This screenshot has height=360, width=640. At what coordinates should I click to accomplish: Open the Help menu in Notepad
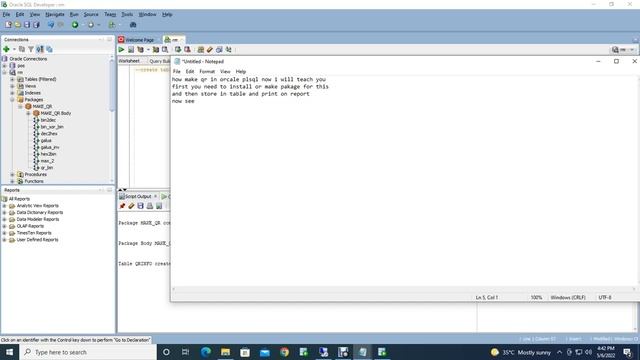241,71
